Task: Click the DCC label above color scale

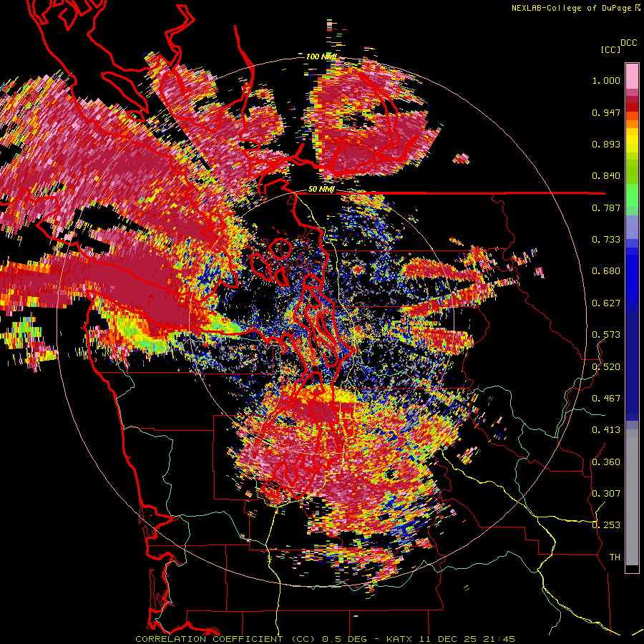Action: [x=628, y=43]
